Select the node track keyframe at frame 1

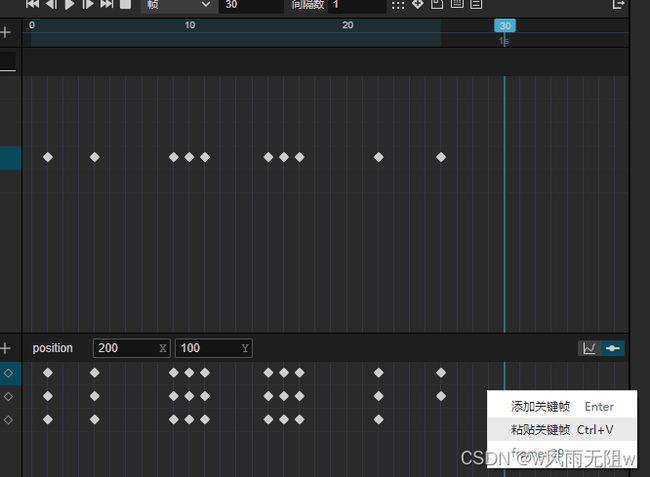pos(48,157)
